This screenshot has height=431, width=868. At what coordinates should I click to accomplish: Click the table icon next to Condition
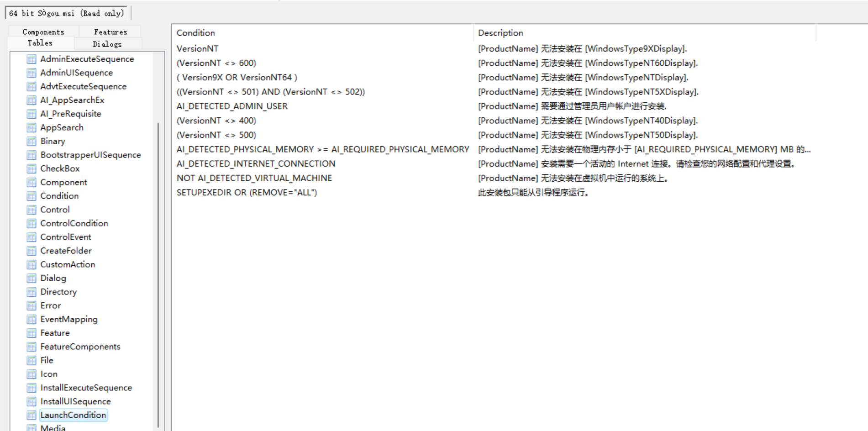tap(32, 196)
